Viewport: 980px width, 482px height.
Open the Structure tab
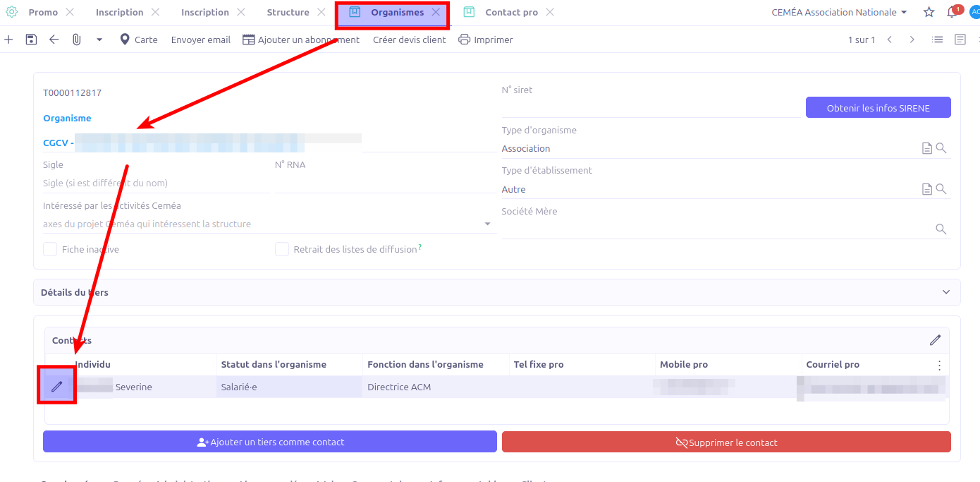tap(288, 12)
